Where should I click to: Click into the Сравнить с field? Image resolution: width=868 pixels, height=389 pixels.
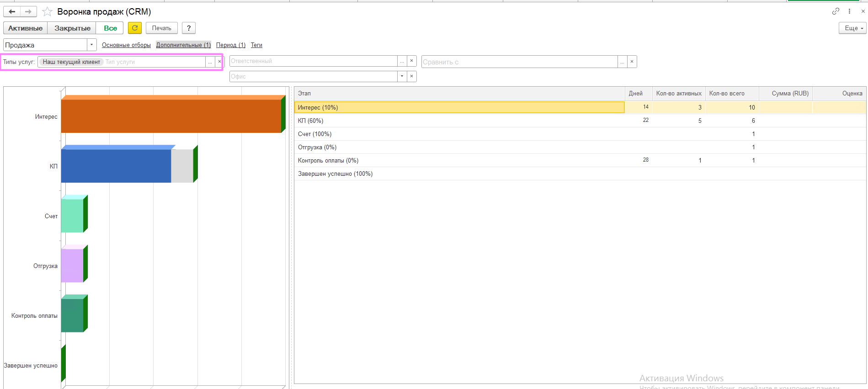coord(519,62)
